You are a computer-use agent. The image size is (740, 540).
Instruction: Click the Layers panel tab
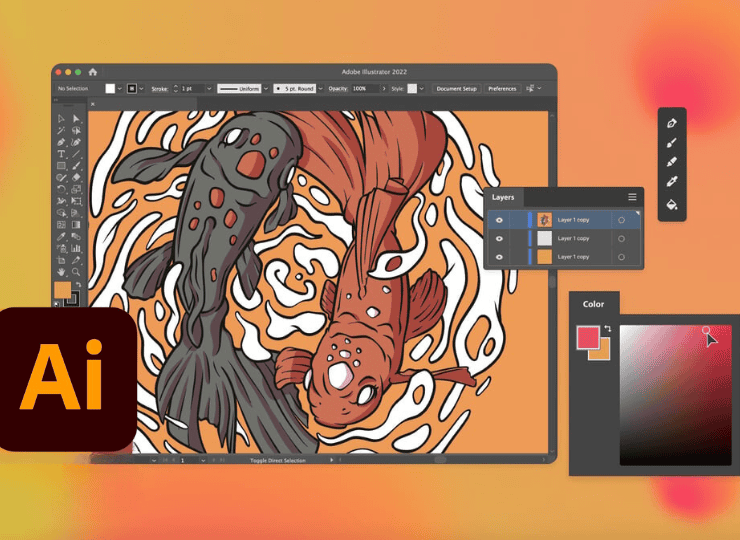[503, 197]
